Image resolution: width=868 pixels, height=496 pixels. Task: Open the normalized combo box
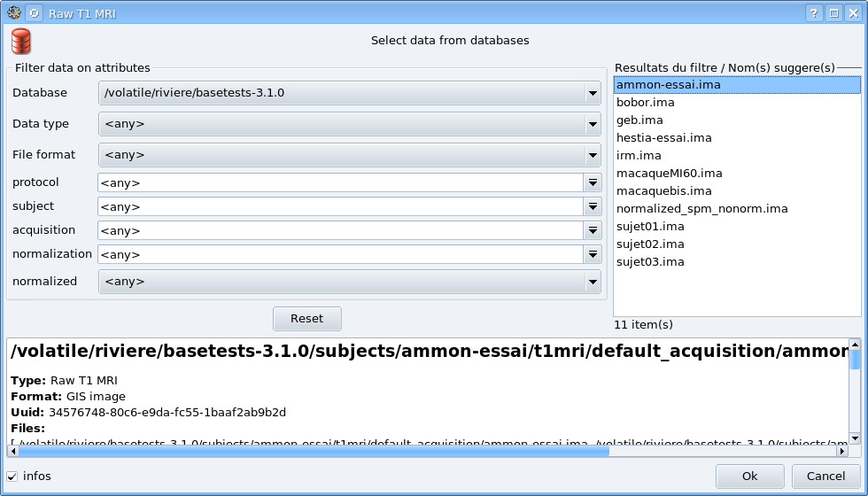(350, 282)
